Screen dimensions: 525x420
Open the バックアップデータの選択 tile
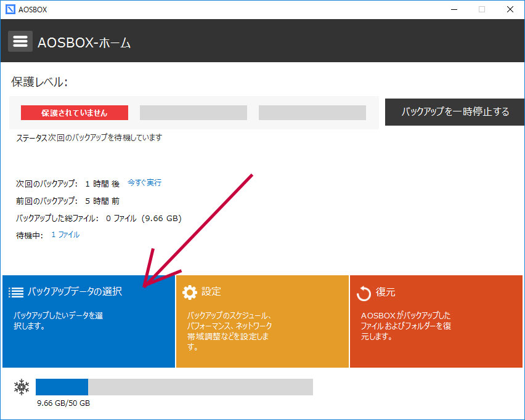pos(89,321)
